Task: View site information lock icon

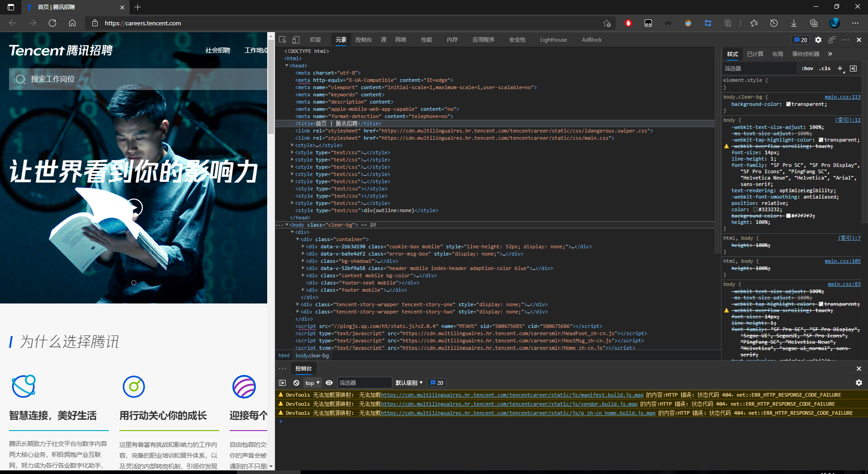Action: point(95,23)
